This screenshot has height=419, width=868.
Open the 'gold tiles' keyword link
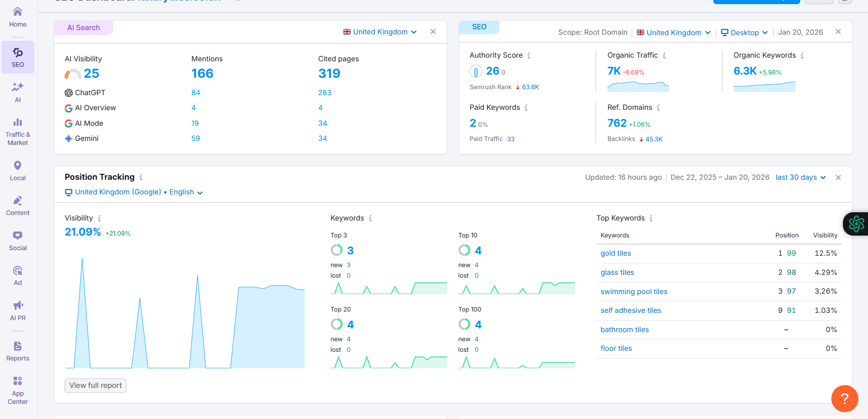(615, 253)
